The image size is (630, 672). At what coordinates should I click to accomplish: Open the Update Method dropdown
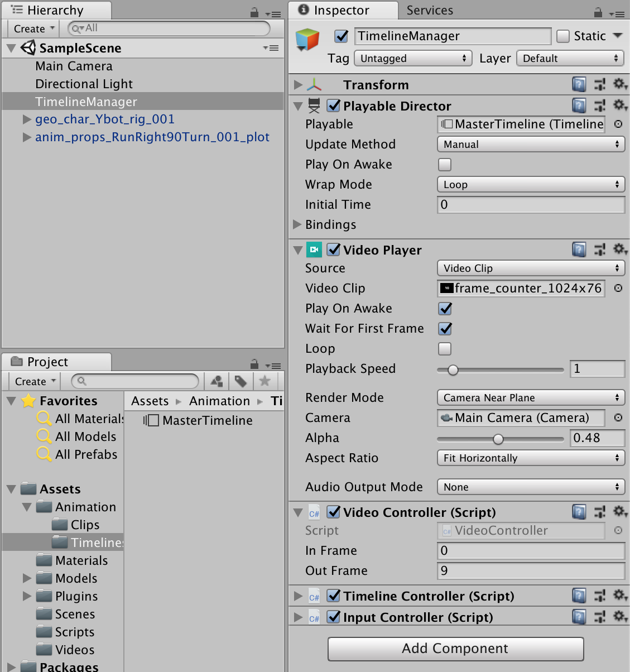tap(531, 145)
